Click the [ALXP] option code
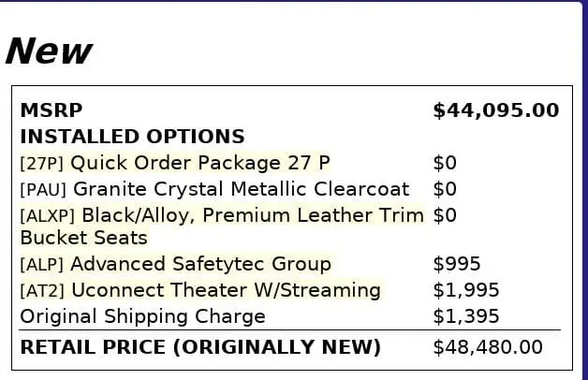 click(47, 216)
